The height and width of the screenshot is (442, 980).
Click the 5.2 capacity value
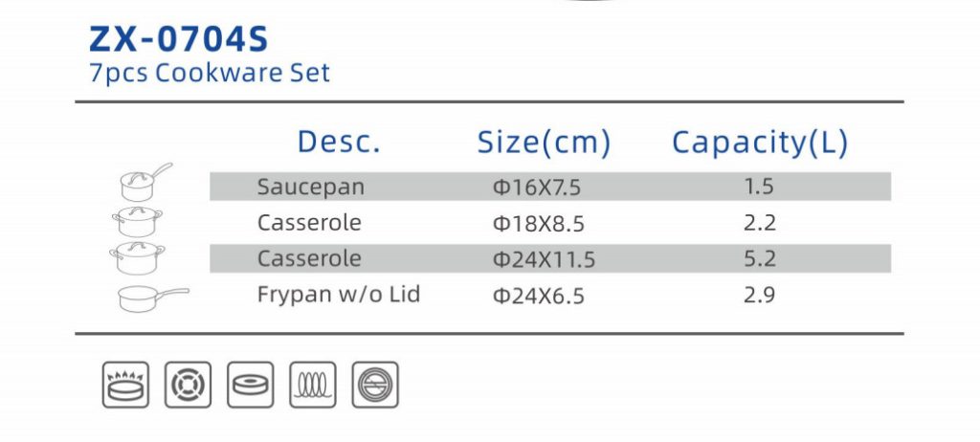pyautogui.click(x=759, y=258)
